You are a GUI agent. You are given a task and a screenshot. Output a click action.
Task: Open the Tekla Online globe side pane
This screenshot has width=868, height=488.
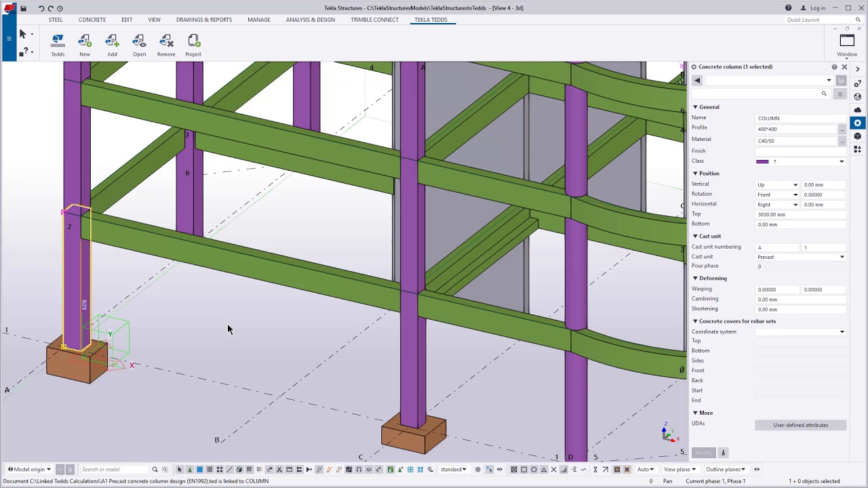858,97
